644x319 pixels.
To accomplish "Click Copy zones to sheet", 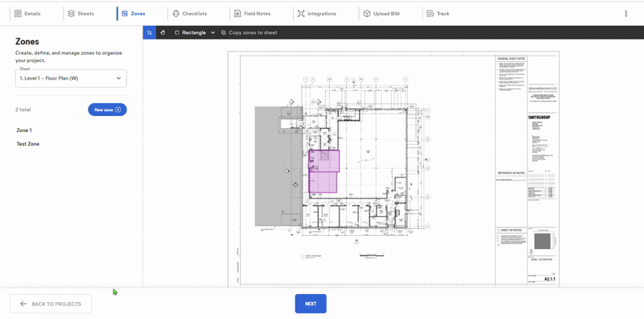I will click(249, 32).
